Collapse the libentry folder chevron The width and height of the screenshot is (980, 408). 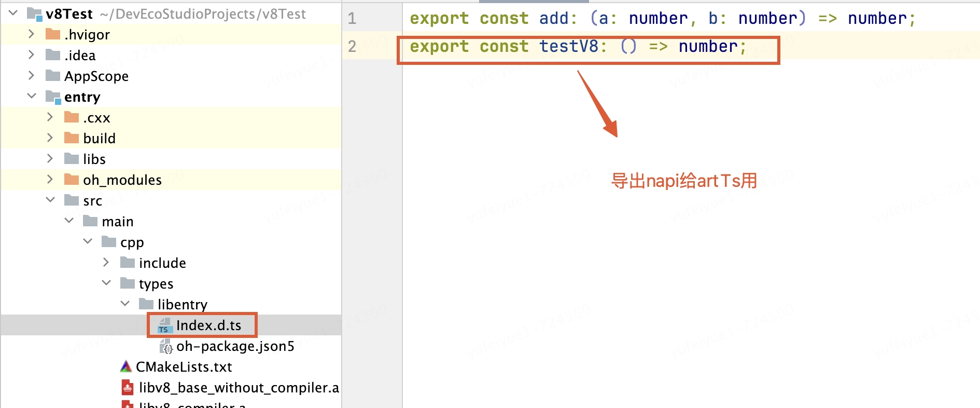pos(125,304)
